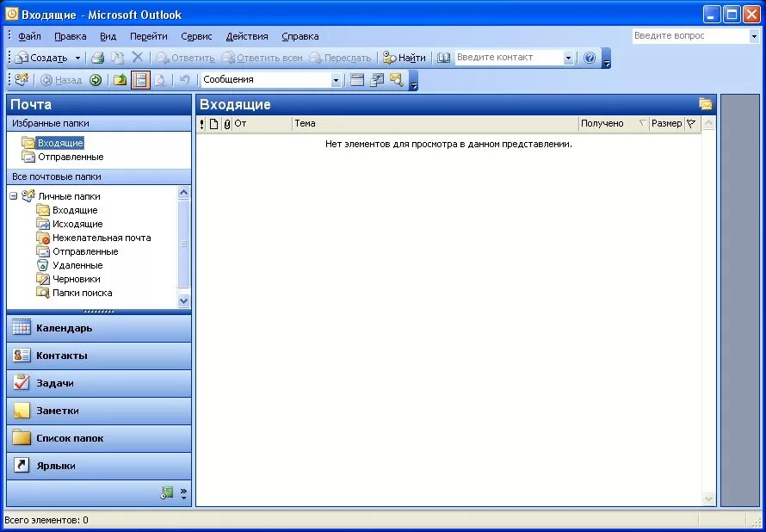Open the Действия menu
This screenshot has width=766, height=532.
tap(247, 36)
